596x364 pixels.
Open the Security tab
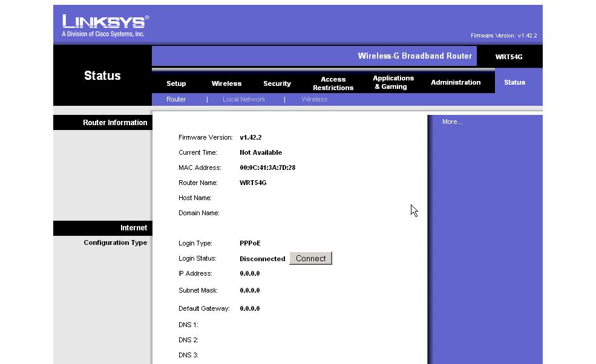click(277, 83)
